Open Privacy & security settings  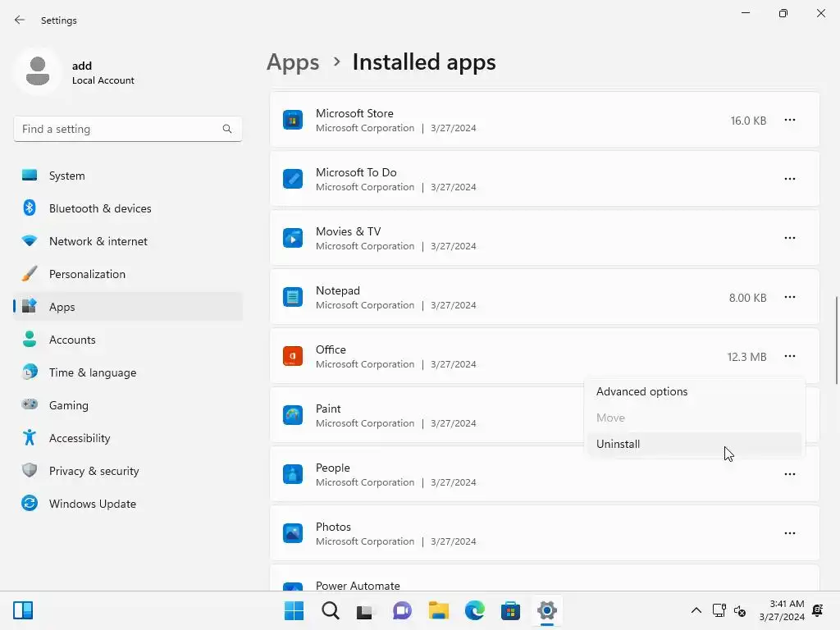pyautogui.click(x=128, y=471)
